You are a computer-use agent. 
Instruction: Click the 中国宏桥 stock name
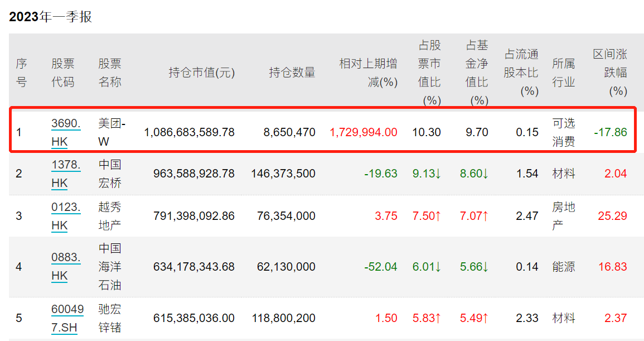pyautogui.click(x=109, y=174)
